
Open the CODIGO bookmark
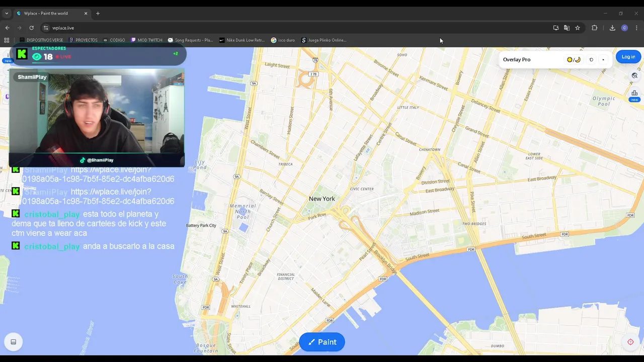click(114, 40)
